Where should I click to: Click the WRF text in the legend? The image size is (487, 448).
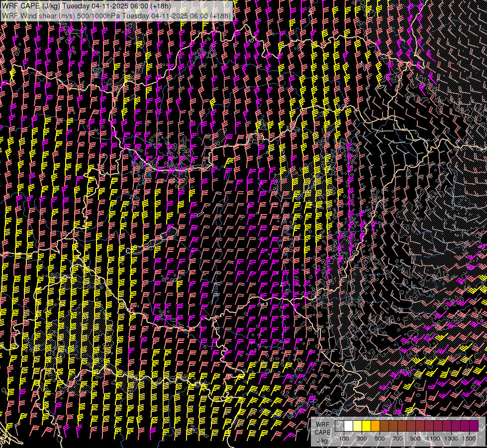tap(322, 424)
